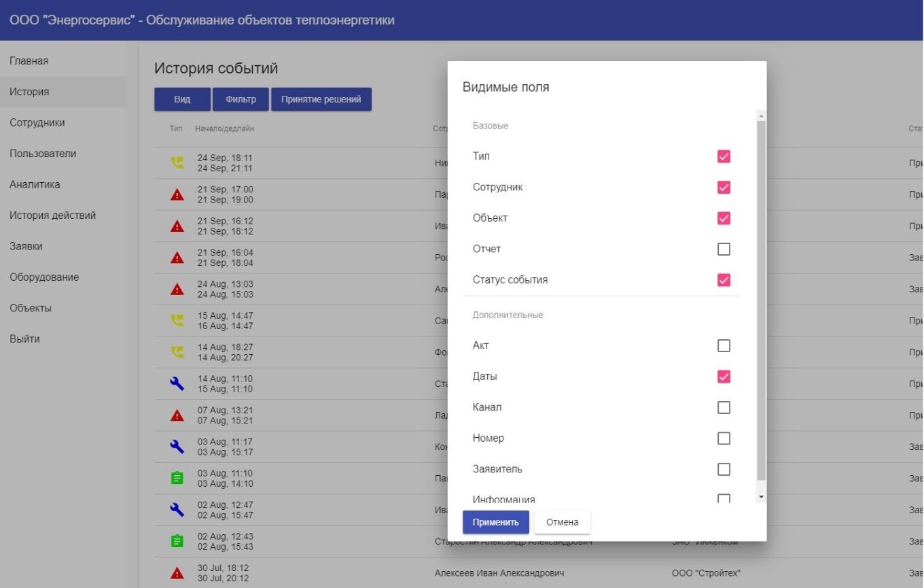Click the date 30 Jul, 18:12
The height and width of the screenshot is (588, 924).
pyautogui.click(x=225, y=568)
